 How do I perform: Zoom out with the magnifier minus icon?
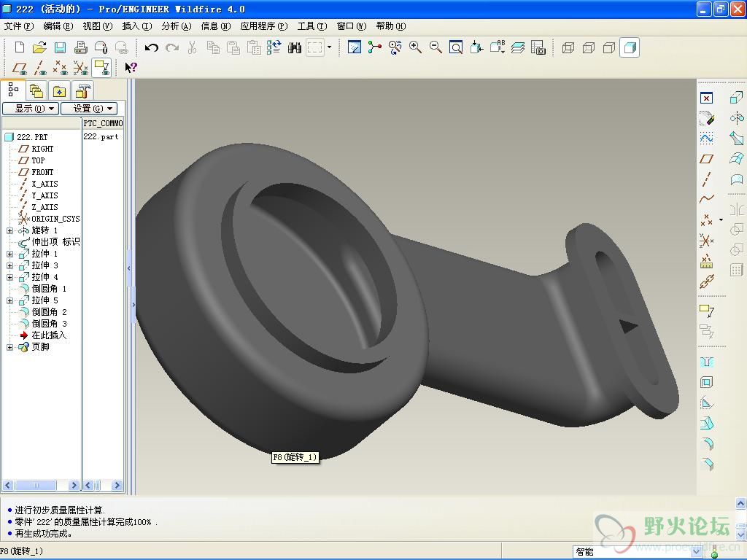(436, 47)
